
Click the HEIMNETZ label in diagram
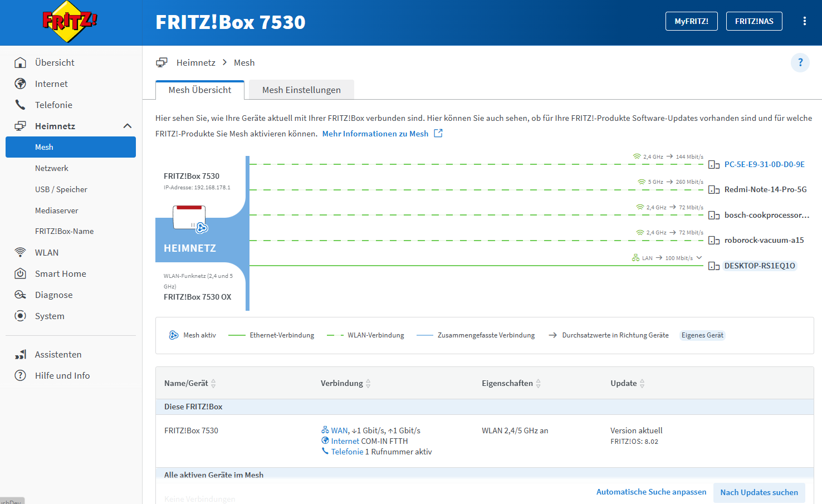190,248
